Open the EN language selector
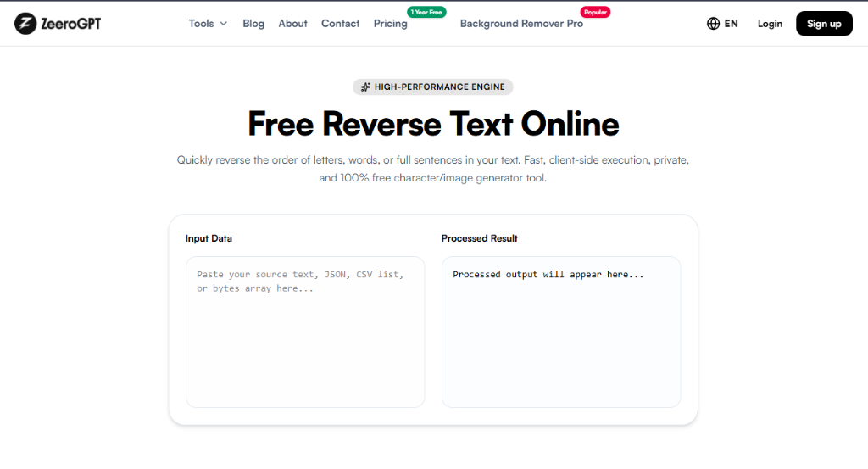Viewport: 868px width, 469px height. tap(722, 23)
